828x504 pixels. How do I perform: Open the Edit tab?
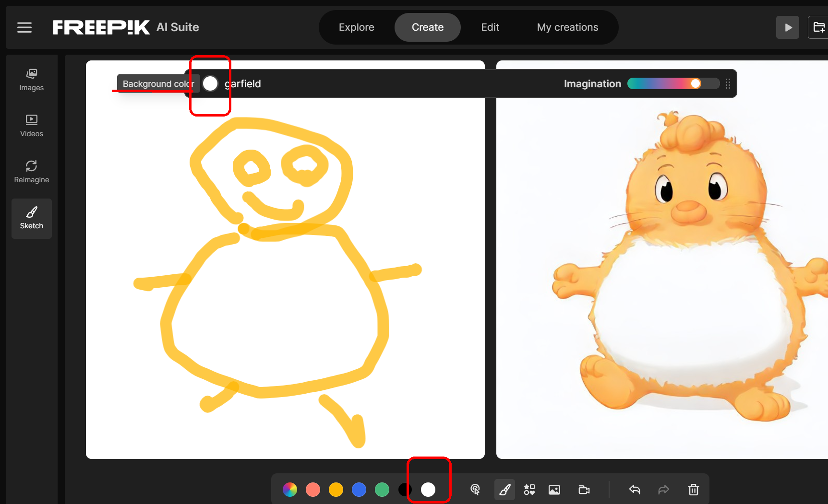(x=490, y=27)
